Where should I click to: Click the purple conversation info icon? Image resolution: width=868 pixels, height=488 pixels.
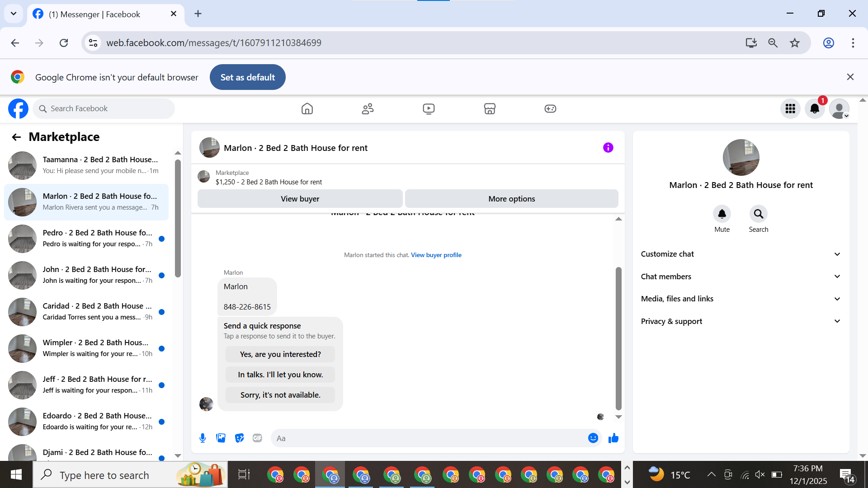coord(608,148)
